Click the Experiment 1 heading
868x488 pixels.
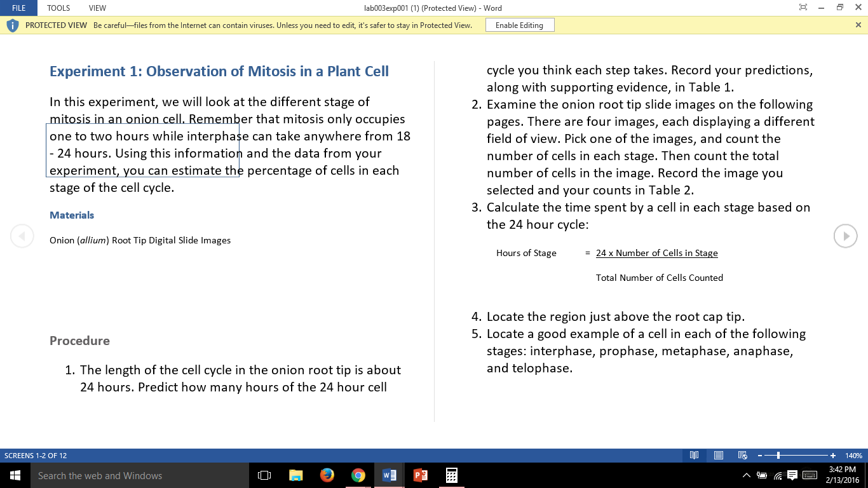pyautogui.click(x=219, y=71)
